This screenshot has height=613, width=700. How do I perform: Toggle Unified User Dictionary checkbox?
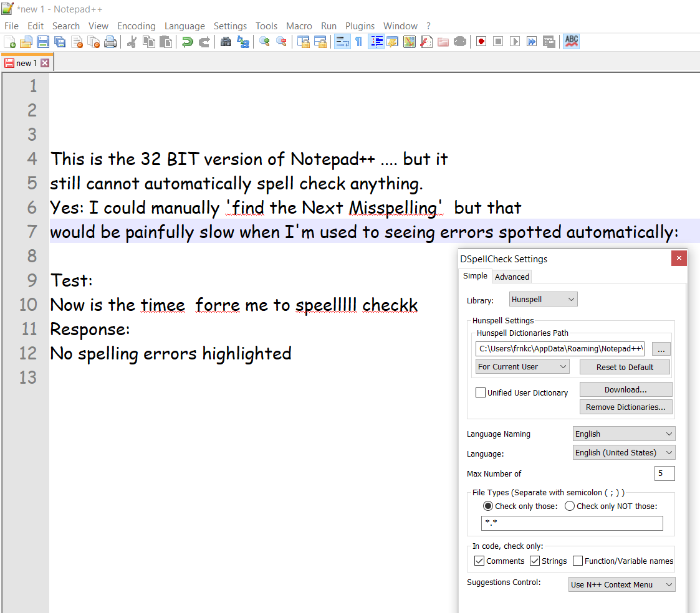pyautogui.click(x=481, y=392)
